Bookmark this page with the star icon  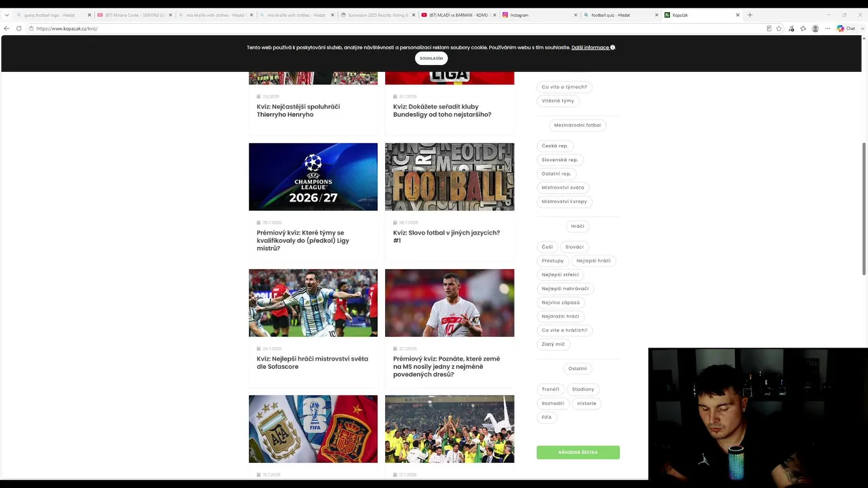coord(779,28)
